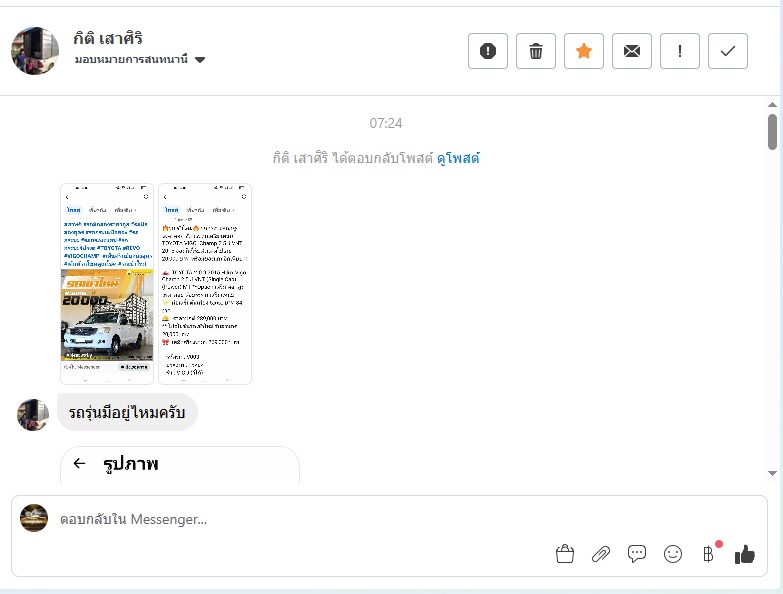
Task: Mark conversation unread with envelope icon
Action: click(x=632, y=51)
